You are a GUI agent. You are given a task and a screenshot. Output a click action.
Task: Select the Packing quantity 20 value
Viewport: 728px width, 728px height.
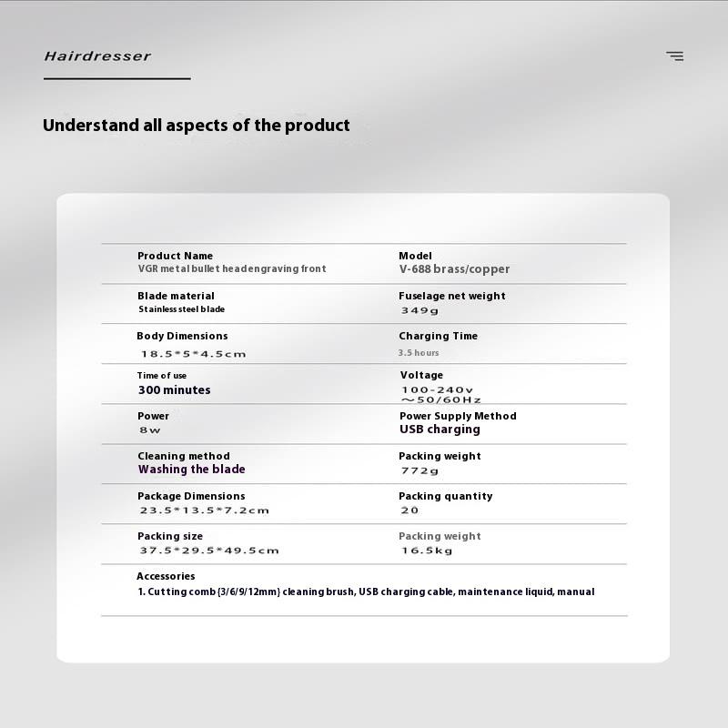click(409, 511)
